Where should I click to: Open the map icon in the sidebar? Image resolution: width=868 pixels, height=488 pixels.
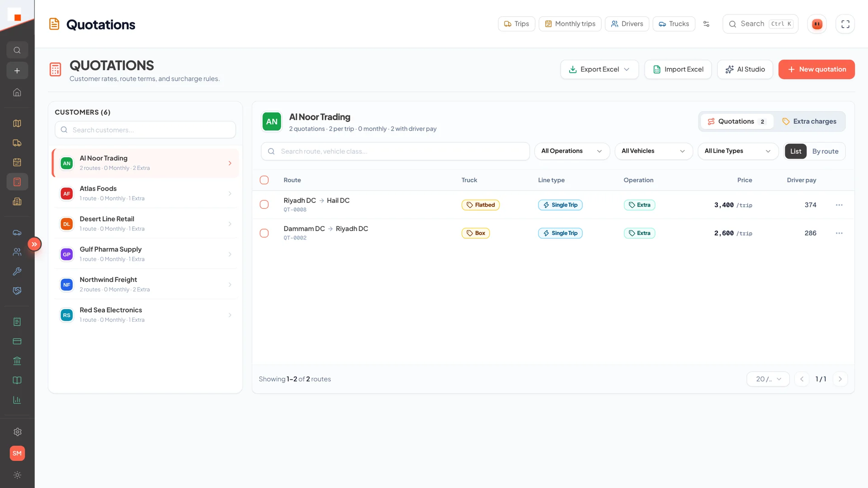coord(17,123)
